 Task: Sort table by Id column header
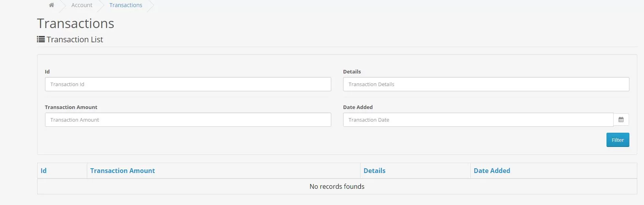click(43, 171)
